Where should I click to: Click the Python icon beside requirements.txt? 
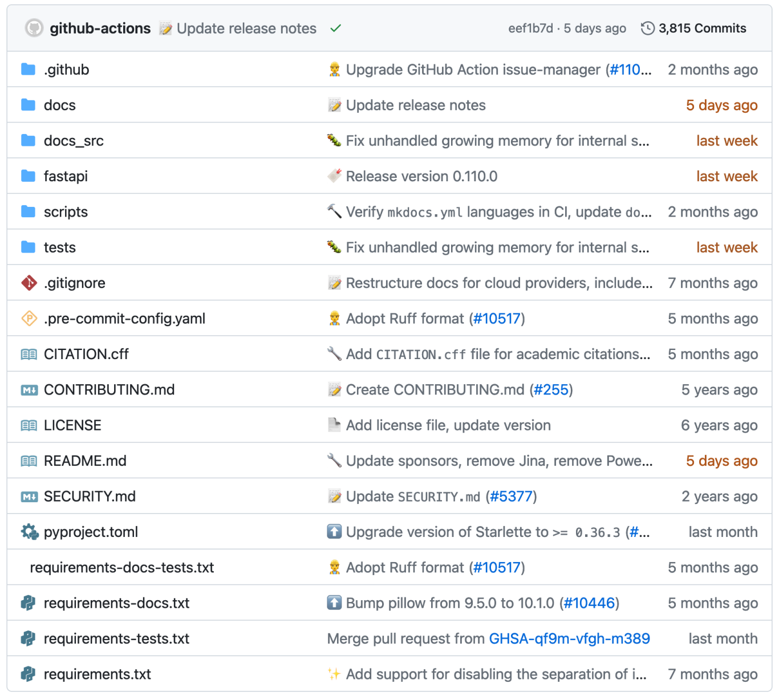click(x=29, y=674)
